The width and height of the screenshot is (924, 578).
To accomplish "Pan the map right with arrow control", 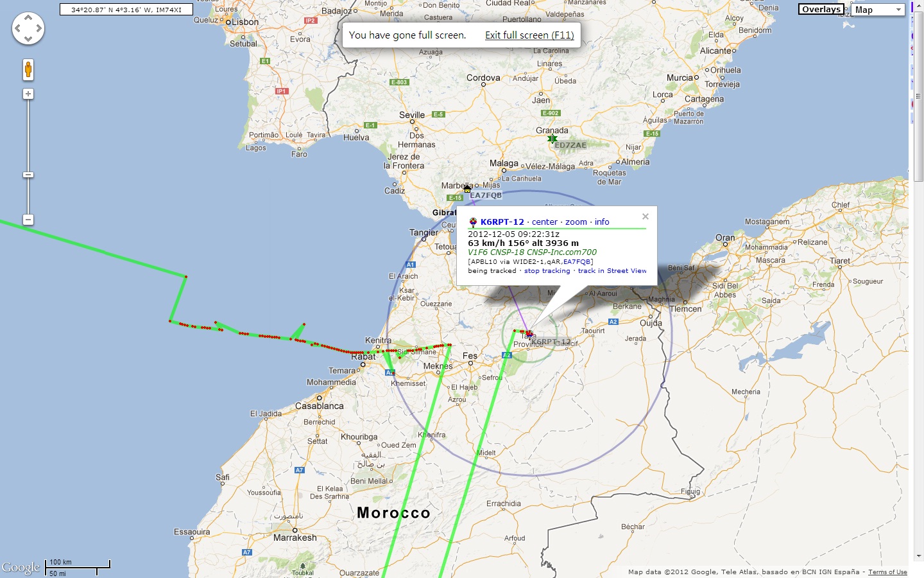I will click(39, 28).
